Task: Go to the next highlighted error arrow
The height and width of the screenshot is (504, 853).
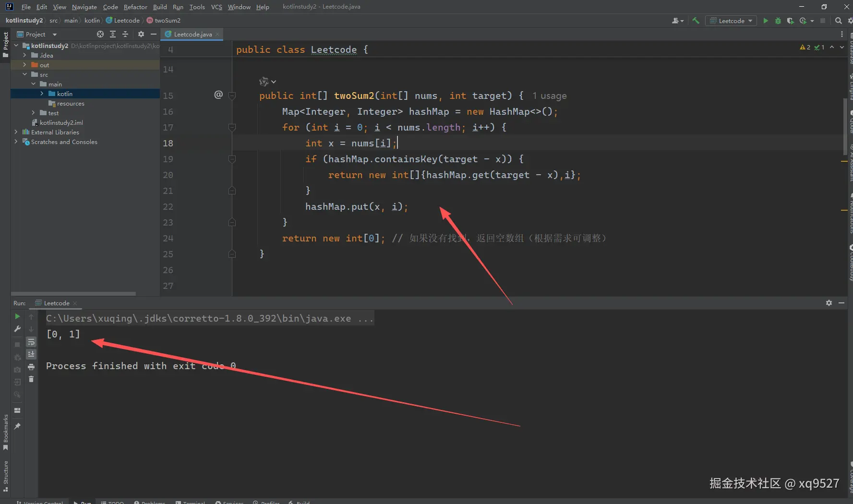Action: coord(842,47)
